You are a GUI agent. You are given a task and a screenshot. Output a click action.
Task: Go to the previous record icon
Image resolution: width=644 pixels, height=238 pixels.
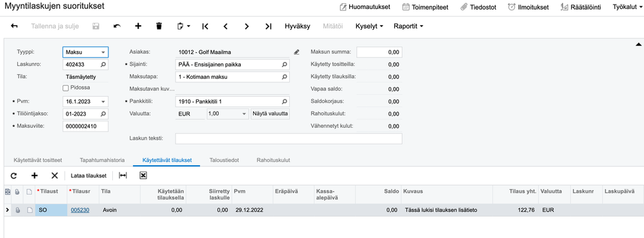[x=225, y=26]
